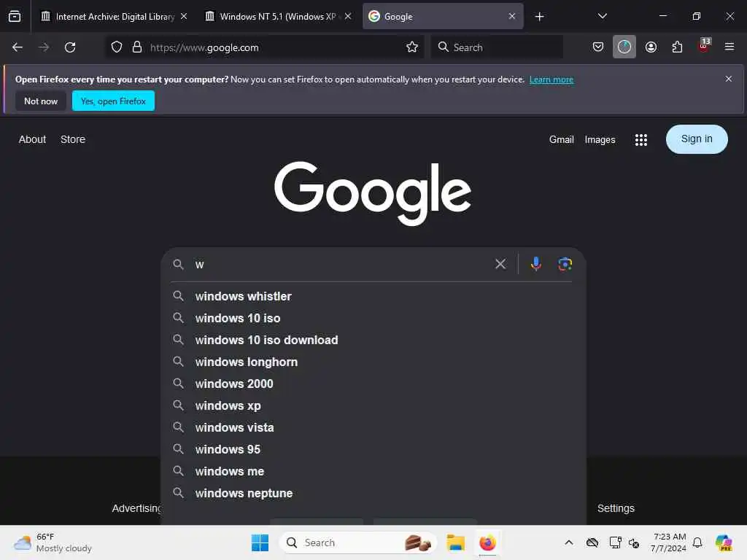Choose suggestion 'windows 2000'

[372, 384]
